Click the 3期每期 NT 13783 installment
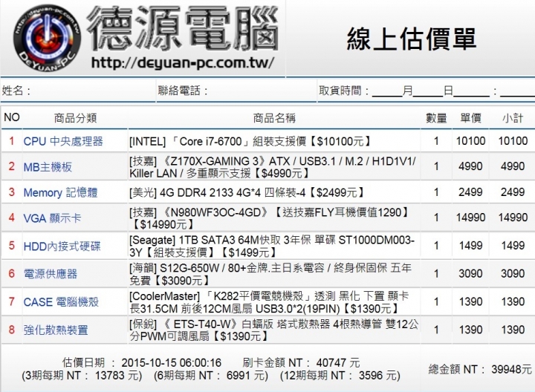 (x=82, y=376)
